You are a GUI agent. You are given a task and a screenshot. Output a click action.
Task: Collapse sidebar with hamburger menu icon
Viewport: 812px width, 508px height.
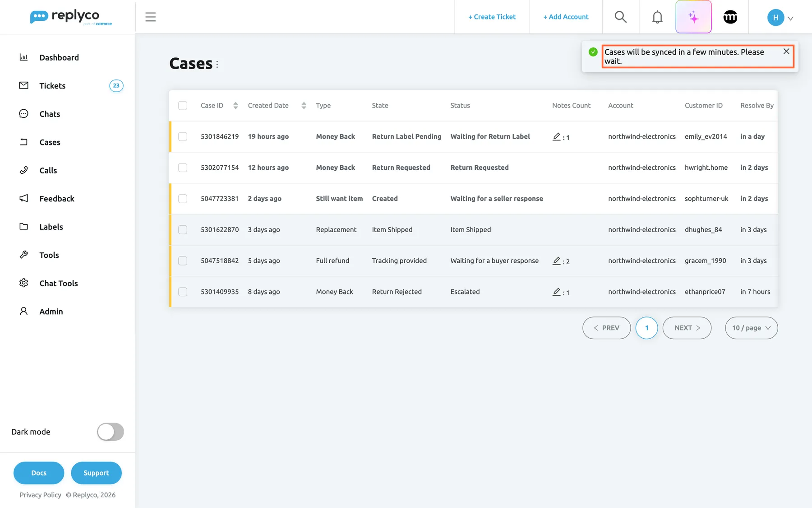pos(151,17)
